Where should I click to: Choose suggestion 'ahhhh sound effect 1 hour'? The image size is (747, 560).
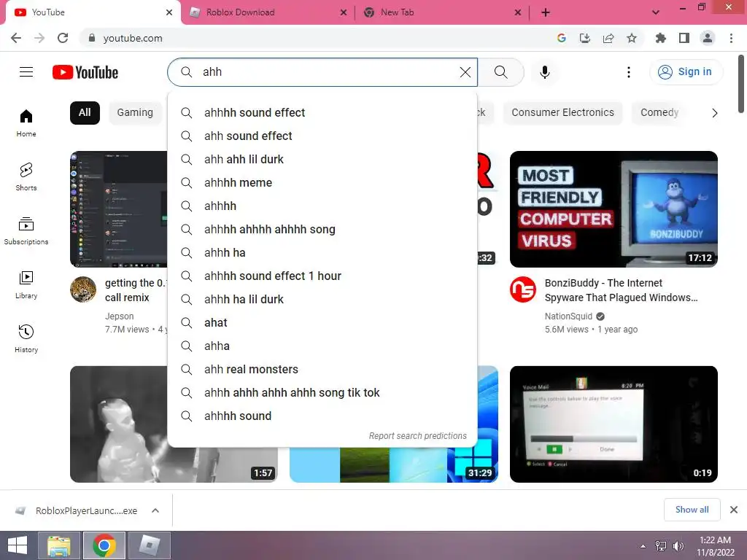point(322,276)
